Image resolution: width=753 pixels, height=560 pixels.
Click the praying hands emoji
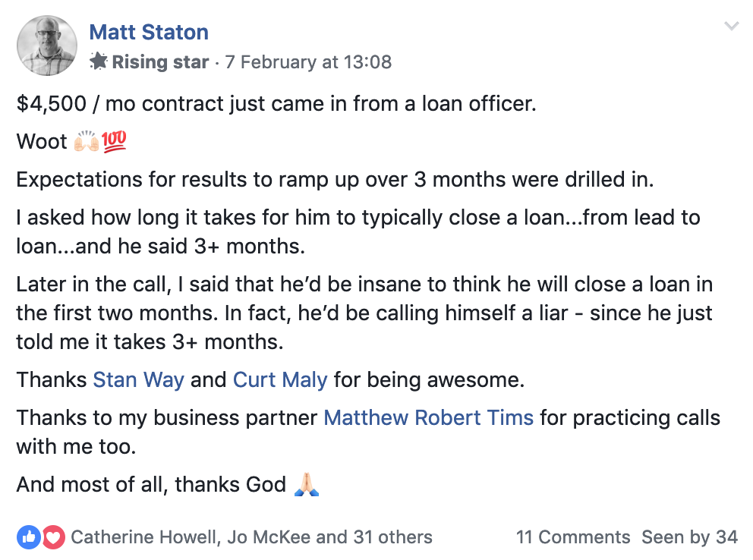(306, 484)
